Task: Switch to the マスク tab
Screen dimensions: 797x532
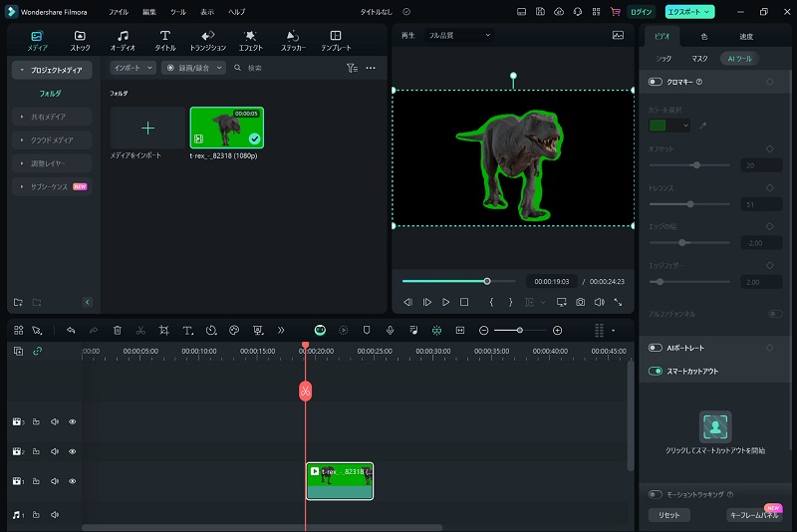Action: (699, 59)
